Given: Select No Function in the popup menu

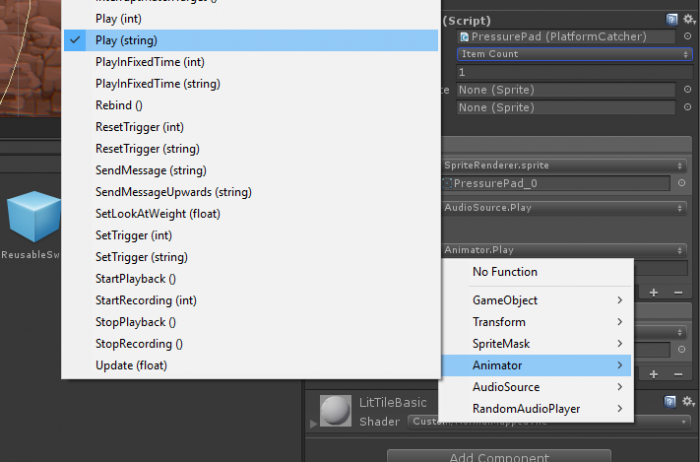Looking at the screenshot, I should pyautogui.click(x=504, y=272).
